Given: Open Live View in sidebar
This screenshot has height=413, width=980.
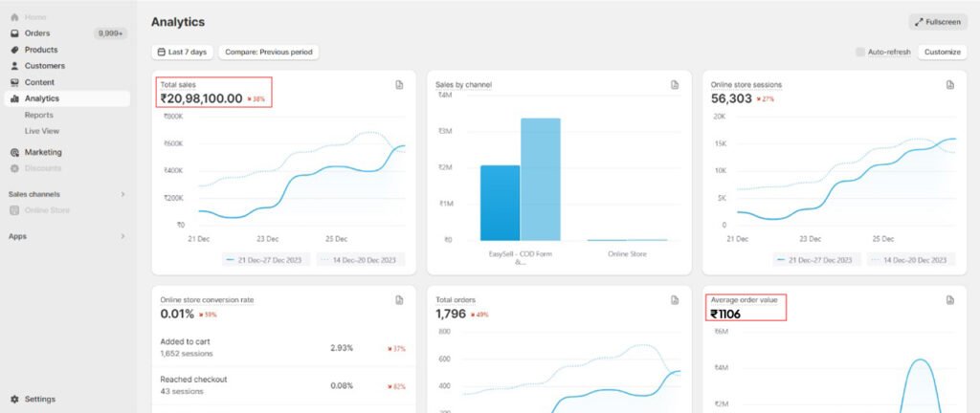Looking at the screenshot, I should pos(42,131).
